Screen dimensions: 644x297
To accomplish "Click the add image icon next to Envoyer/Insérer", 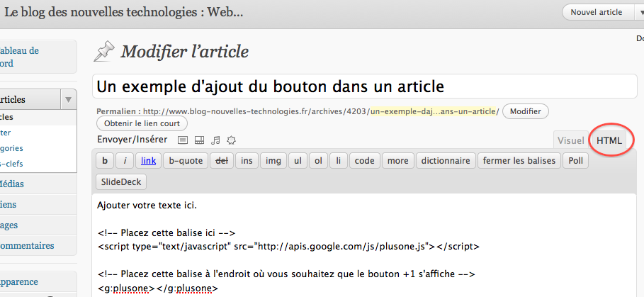I will [x=182, y=140].
